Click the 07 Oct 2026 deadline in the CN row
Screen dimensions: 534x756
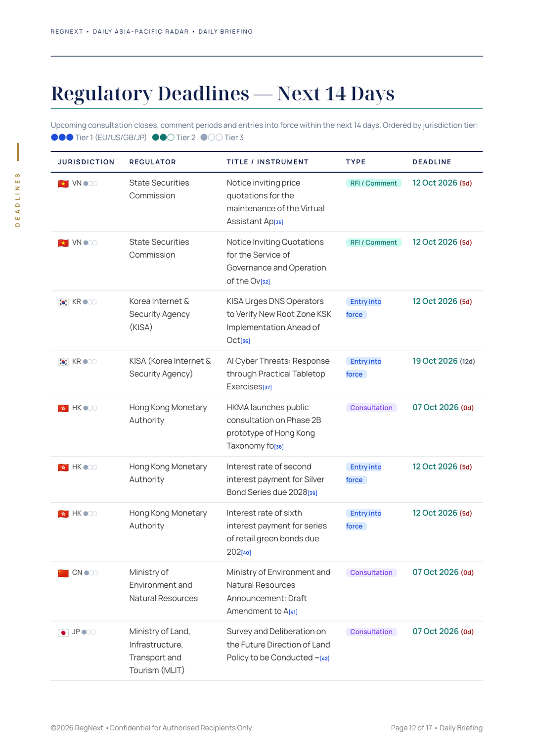(443, 572)
